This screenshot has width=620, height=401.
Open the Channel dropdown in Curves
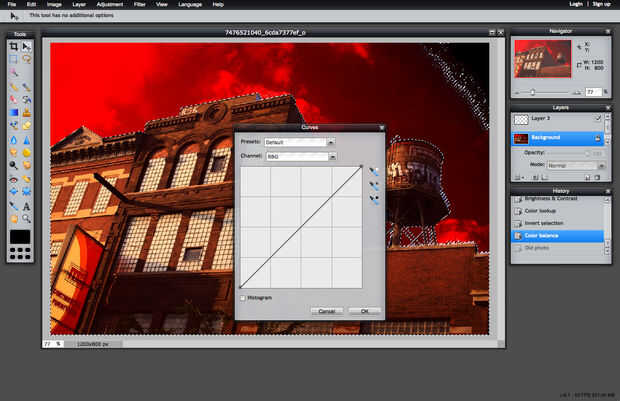tap(301, 157)
